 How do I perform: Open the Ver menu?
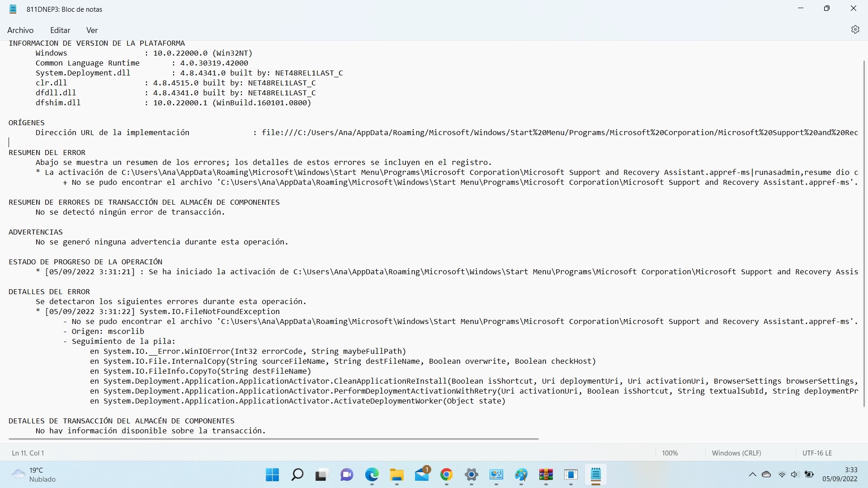(x=92, y=30)
